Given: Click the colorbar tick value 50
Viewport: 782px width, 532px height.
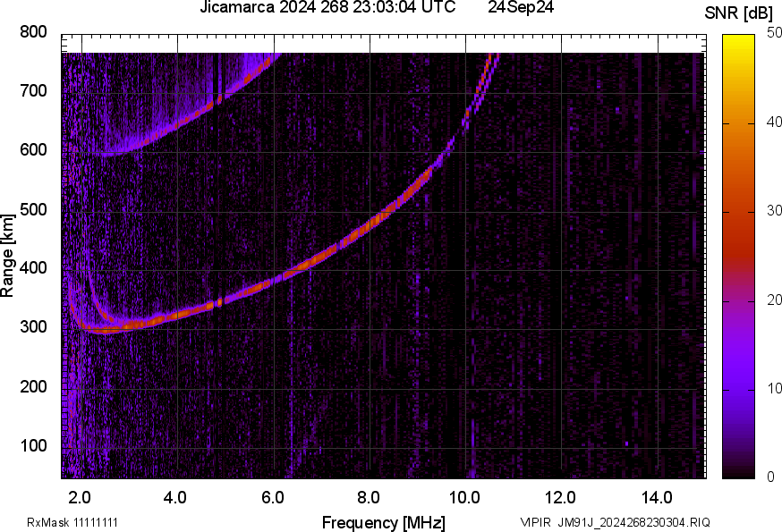Looking at the screenshot, I should click(774, 33).
